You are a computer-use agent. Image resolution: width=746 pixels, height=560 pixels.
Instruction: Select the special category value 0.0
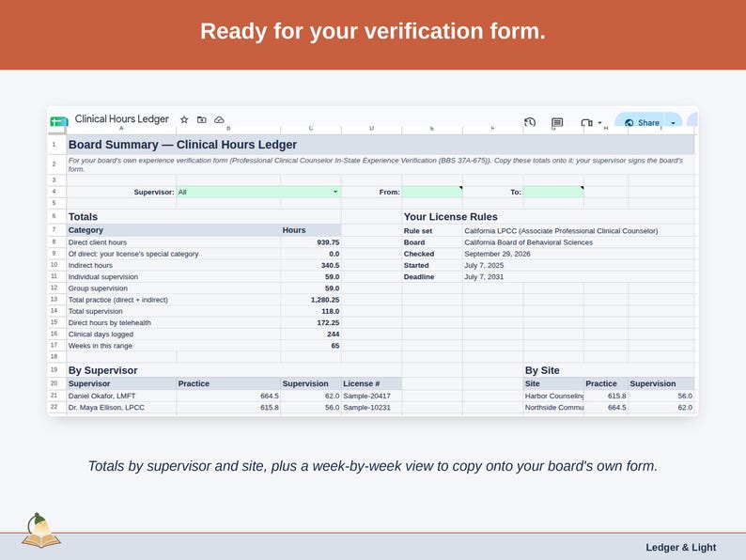[311, 254]
